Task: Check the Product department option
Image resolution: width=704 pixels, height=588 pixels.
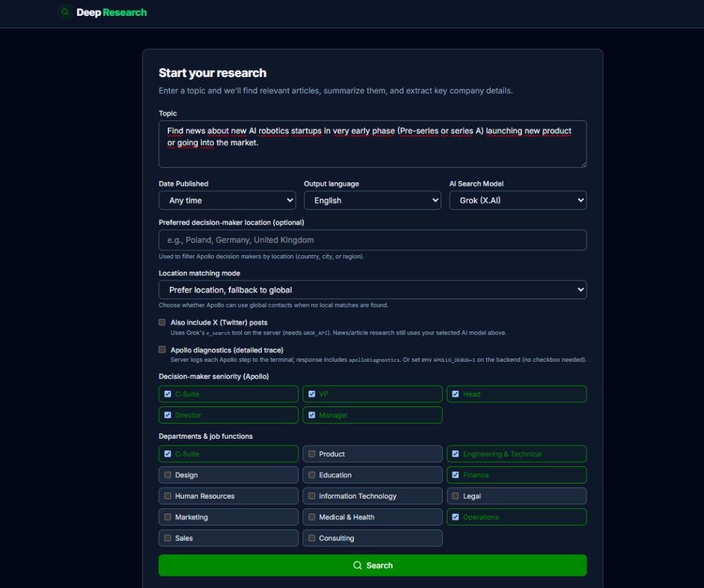Action: pyautogui.click(x=311, y=454)
